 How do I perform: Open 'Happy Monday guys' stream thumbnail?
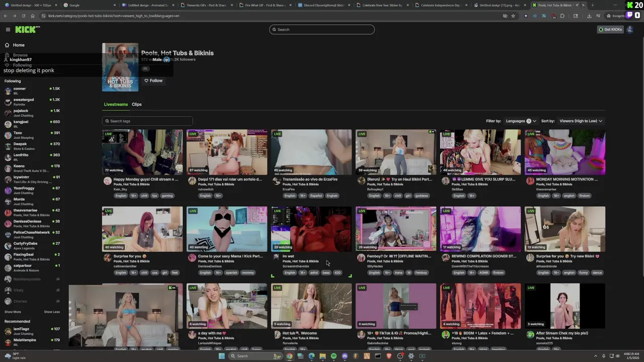pos(142,152)
